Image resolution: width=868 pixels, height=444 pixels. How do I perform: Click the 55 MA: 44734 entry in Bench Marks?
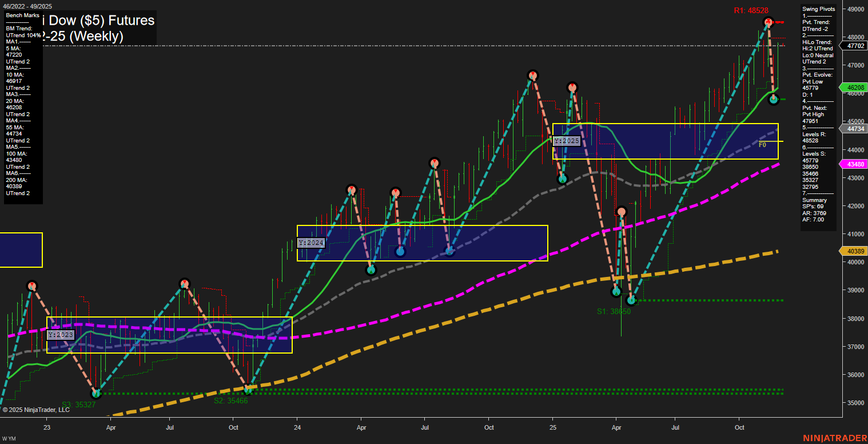15,130
